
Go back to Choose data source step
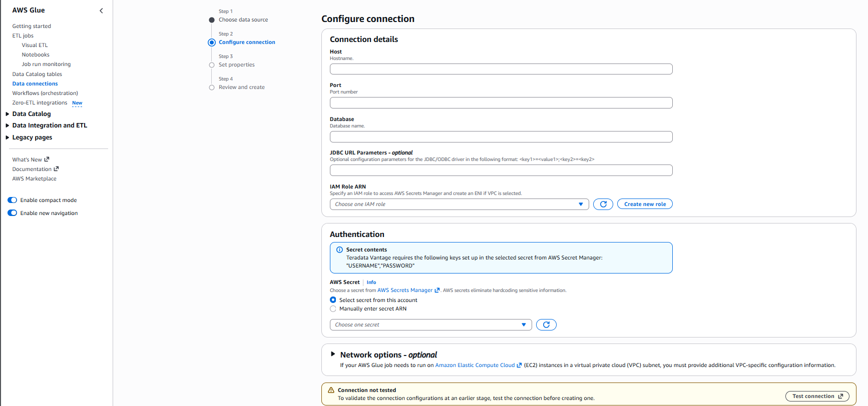(243, 19)
